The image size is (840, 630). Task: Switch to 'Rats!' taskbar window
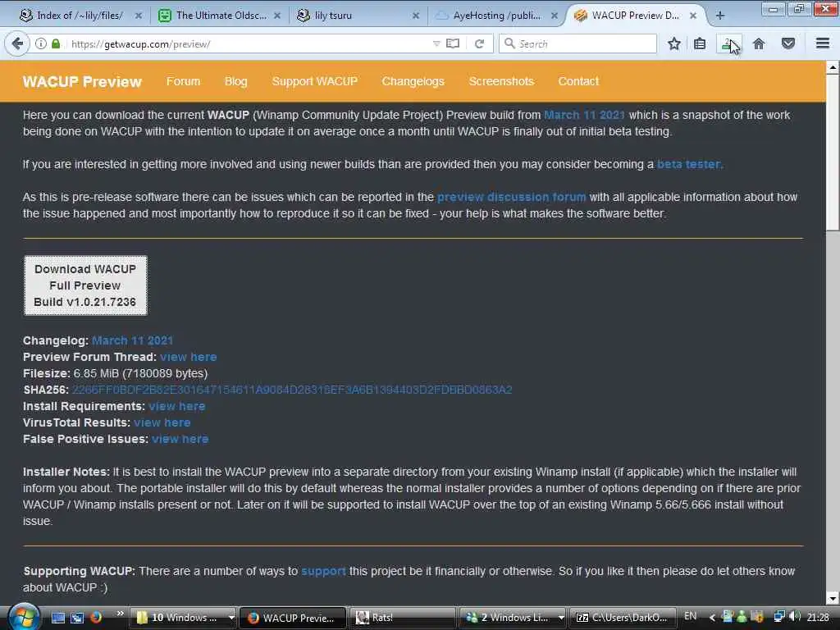[402, 618]
